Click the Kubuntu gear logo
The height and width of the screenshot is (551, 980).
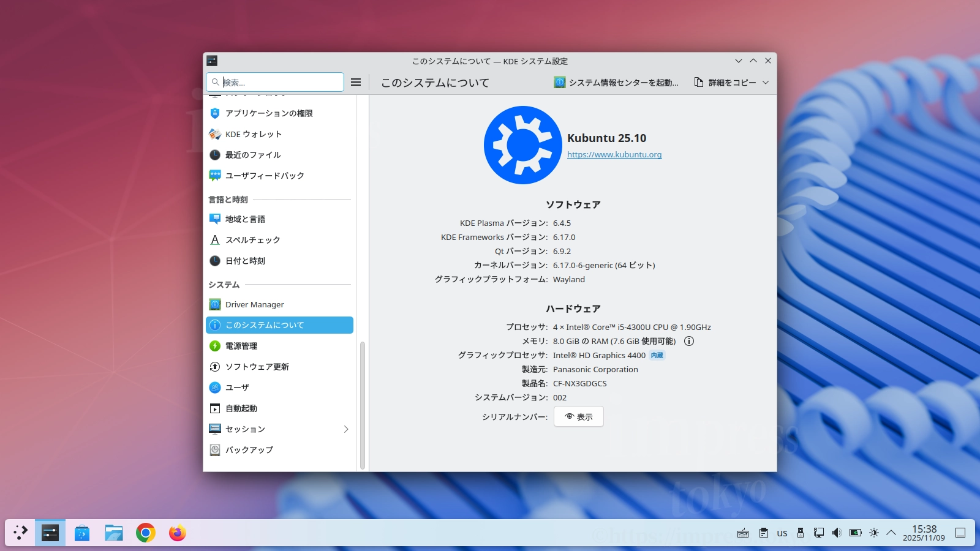click(x=522, y=145)
